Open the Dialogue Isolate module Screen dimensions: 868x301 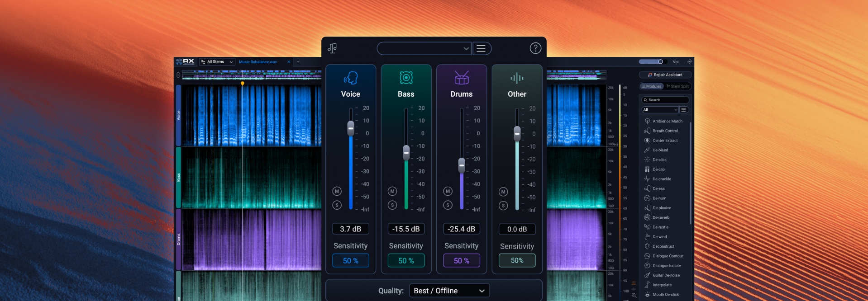coord(666,266)
